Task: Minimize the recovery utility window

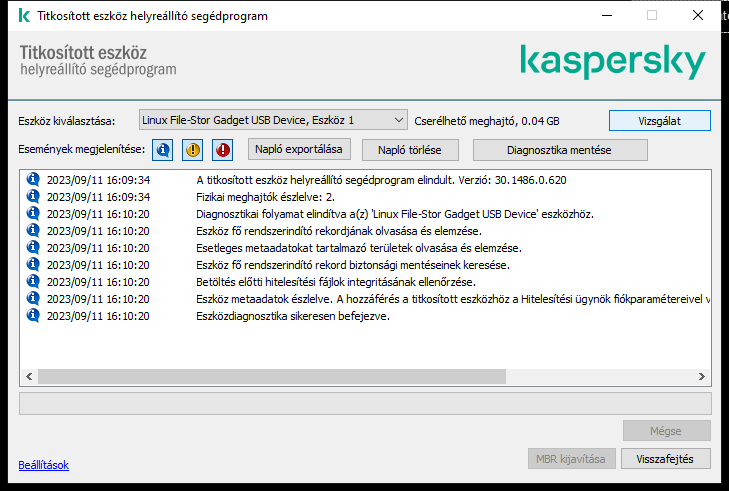Action: [607, 15]
